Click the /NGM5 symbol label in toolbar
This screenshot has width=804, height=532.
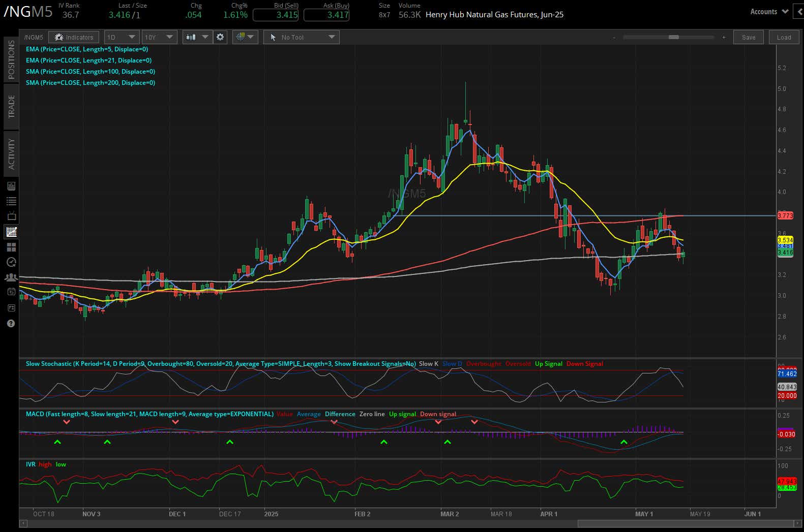point(34,37)
